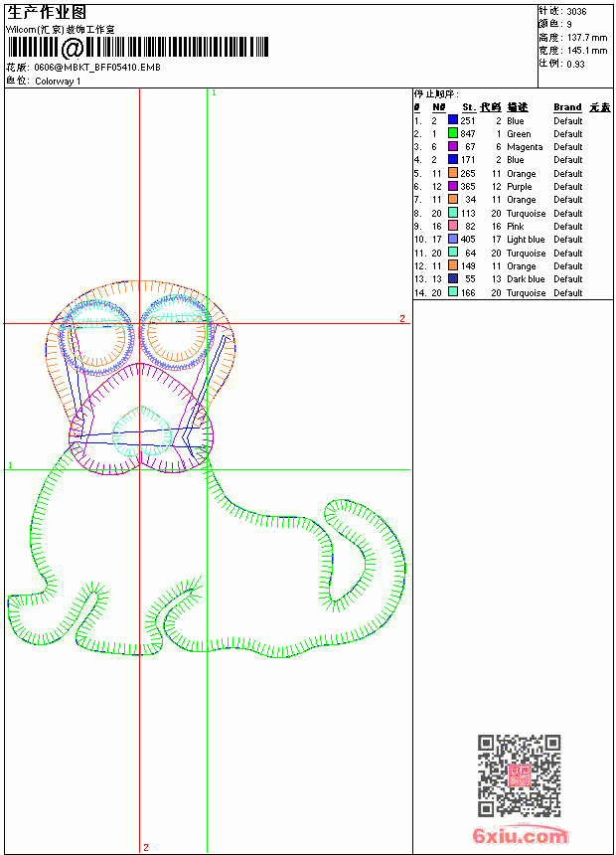Click the blue swatch in row 1
The image size is (616, 855).
tap(452, 120)
